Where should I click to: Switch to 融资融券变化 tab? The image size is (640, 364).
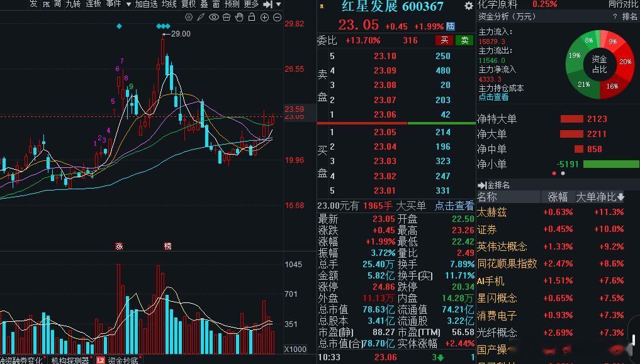pyautogui.click(x=21, y=360)
